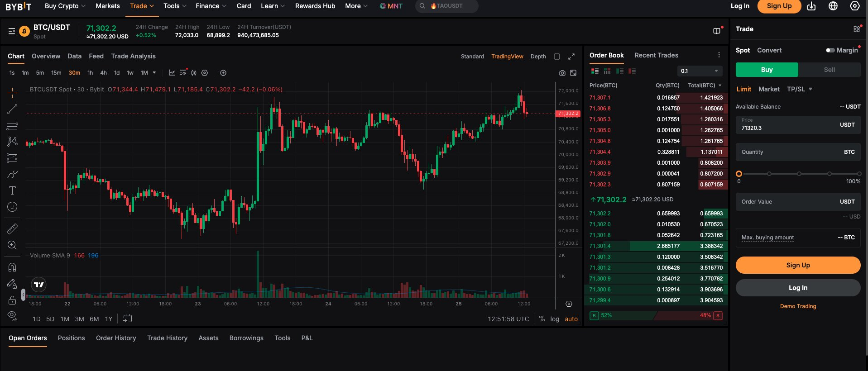The image size is (868, 371).
Task: Click the quantity percentage slider handle
Action: (x=739, y=174)
